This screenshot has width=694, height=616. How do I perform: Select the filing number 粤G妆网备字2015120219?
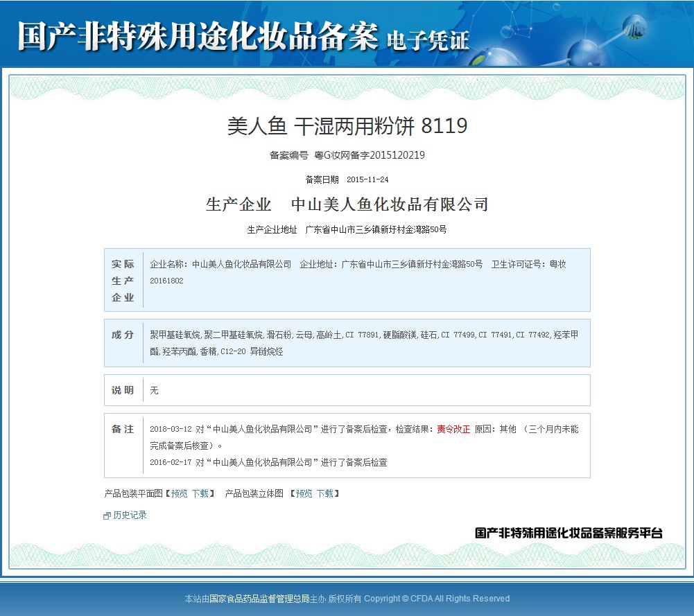370,155
